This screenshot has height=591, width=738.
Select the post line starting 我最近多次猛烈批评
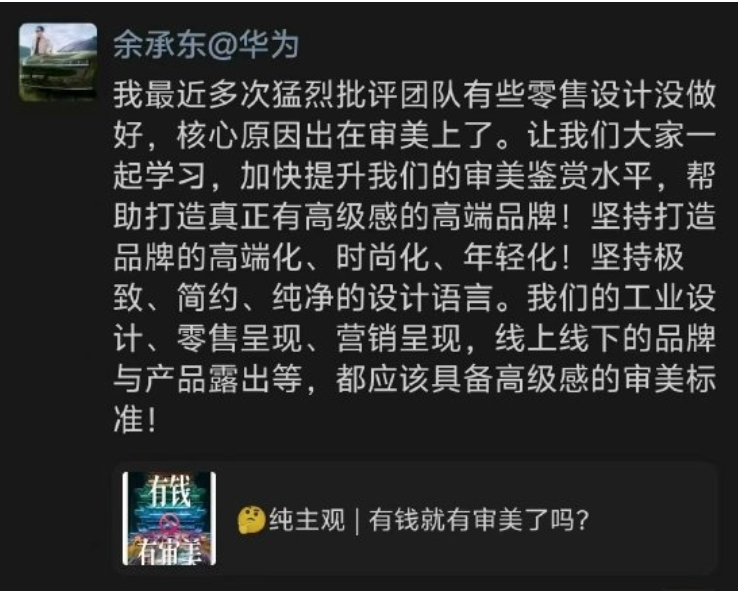tap(415, 95)
